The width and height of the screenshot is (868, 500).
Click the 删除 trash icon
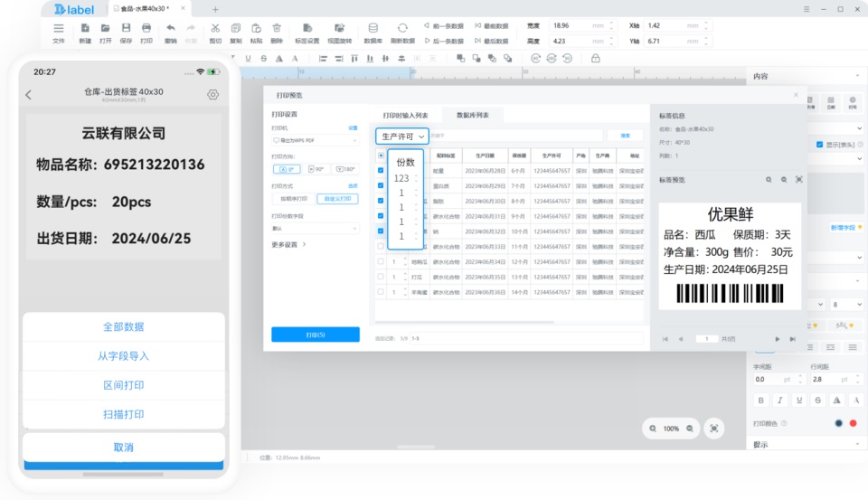click(x=277, y=28)
